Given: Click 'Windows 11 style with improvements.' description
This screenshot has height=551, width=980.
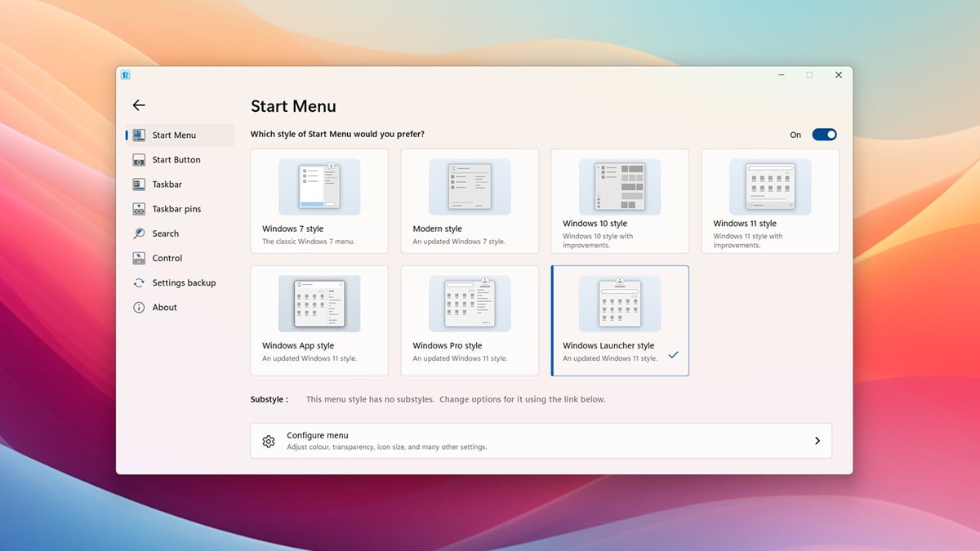Looking at the screenshot, I should click(x=748, y=241).
